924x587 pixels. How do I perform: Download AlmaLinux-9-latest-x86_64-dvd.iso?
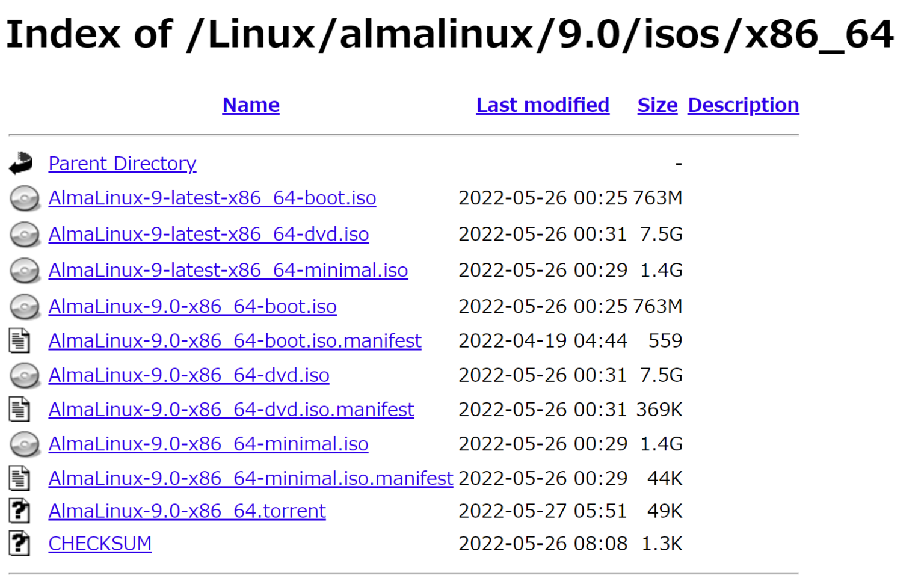(x=208, y=235)
